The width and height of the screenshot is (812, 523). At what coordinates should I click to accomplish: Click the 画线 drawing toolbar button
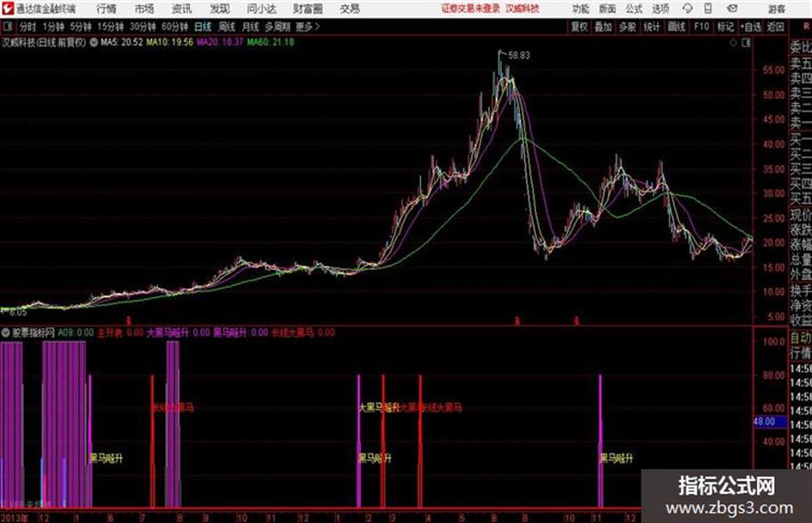pyautogui.click(x=676, y=27)
